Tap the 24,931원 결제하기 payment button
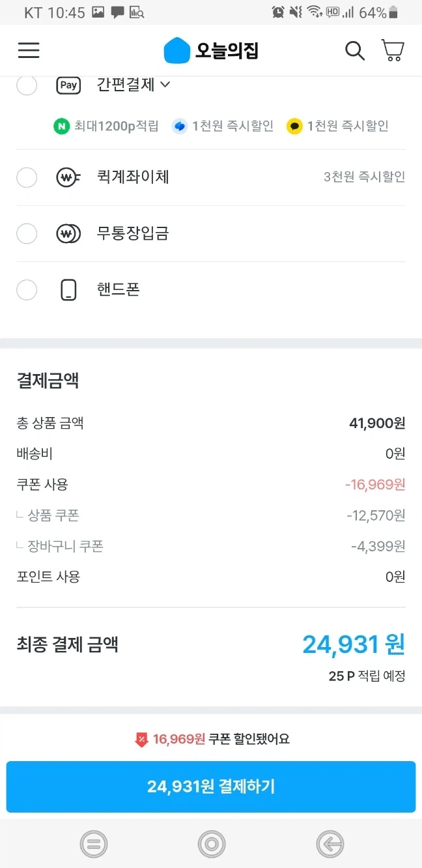This screenshot has width=422, height=868. point(211,787)
